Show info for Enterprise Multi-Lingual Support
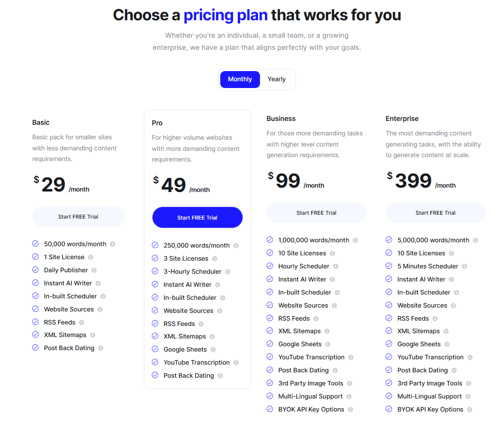Viewport: 504px width, 428px height. click(x=468, y=397)
